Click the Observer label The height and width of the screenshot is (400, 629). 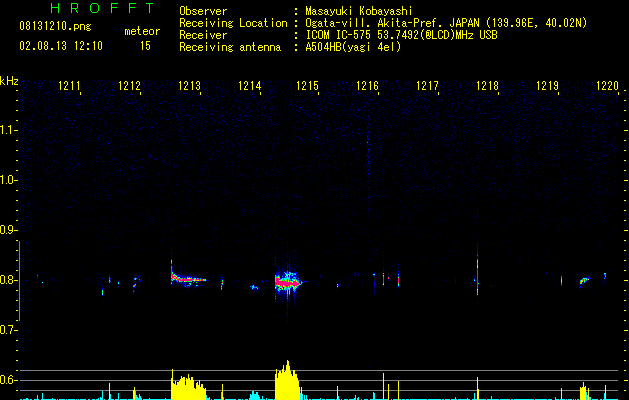coord(203,11)
